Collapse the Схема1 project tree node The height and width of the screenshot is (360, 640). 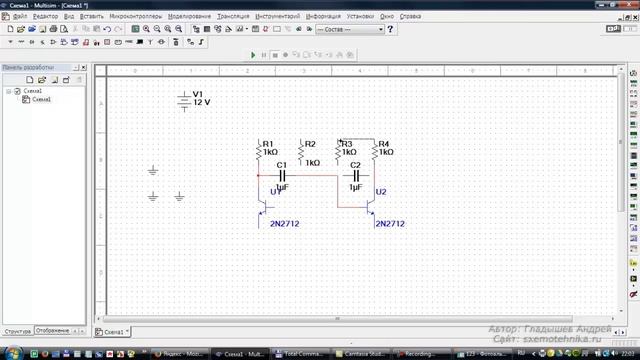click(9, 91)
